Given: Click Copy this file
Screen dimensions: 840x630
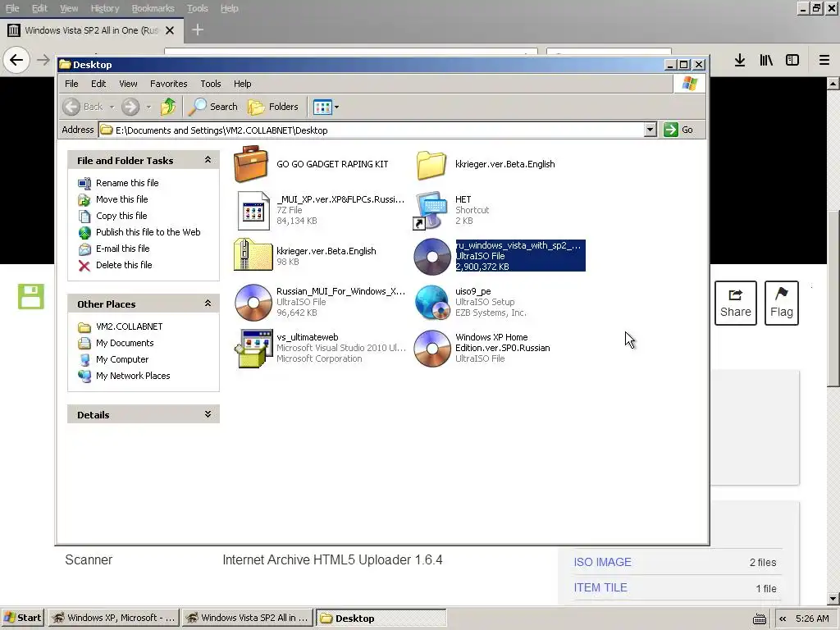Looking at the screenshot, I should [121, 216].
